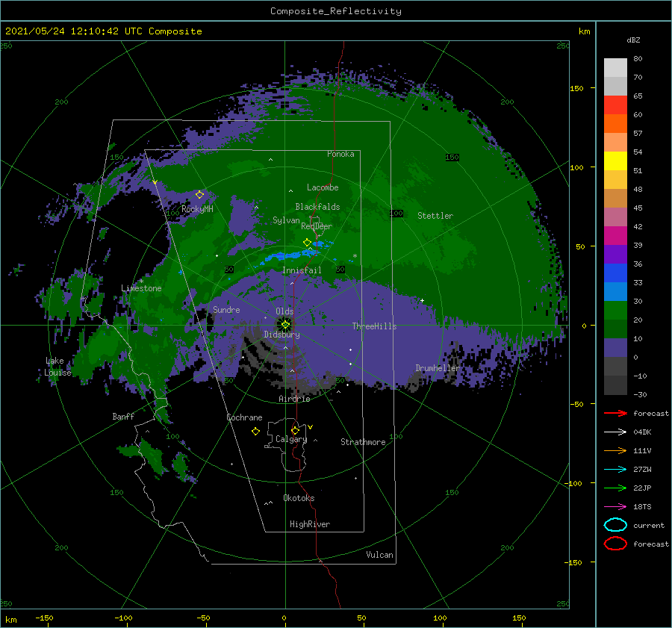Click the km unit label at top right

point(584,31)
